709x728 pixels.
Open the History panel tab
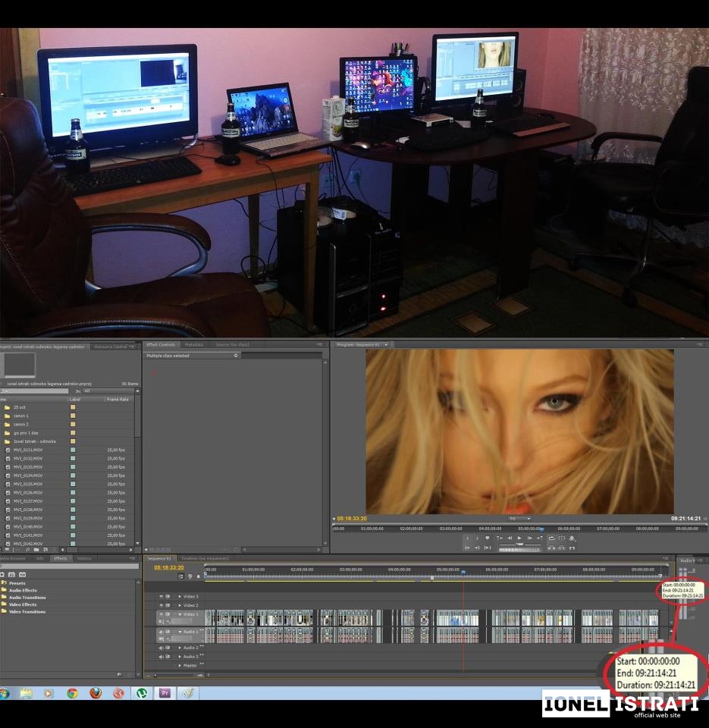coord(84,558)
